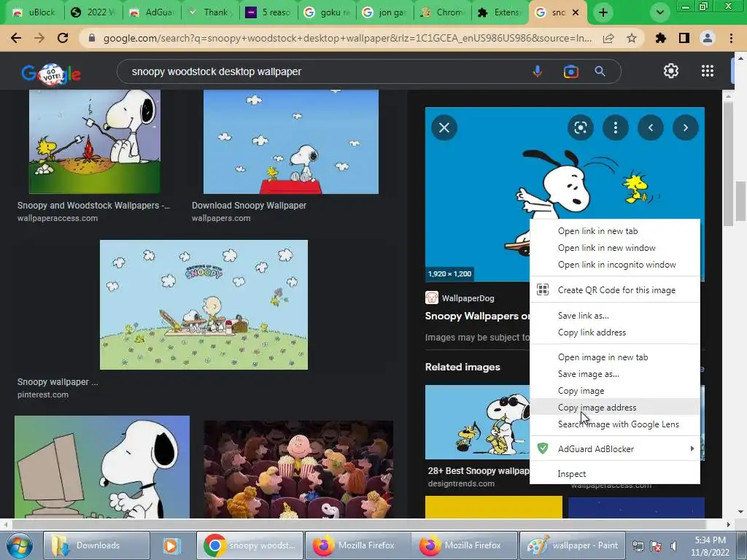This screenshot has width=747, height=560.
Task: Select Copy link address
Action: pos(615,332)
